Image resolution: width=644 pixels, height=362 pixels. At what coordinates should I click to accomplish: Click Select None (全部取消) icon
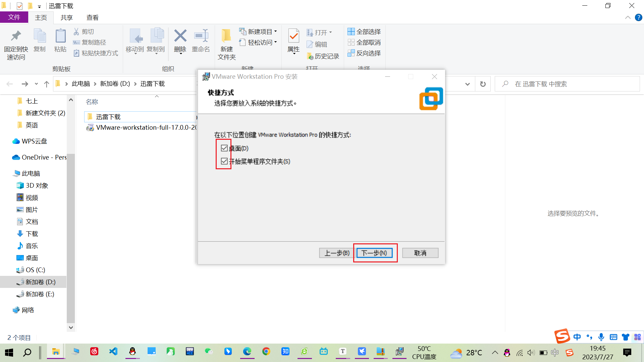tap(351, 42)
